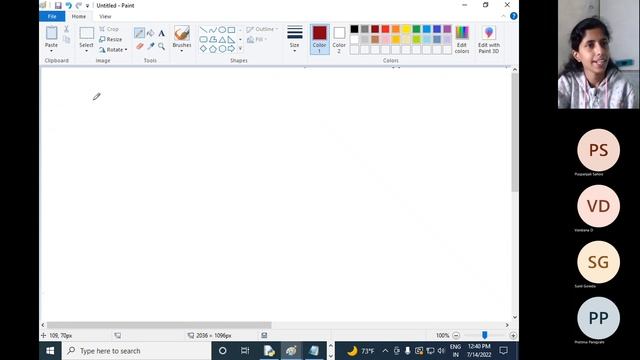
Task: Click Edit colors button
Action: [x=462, y=39]
